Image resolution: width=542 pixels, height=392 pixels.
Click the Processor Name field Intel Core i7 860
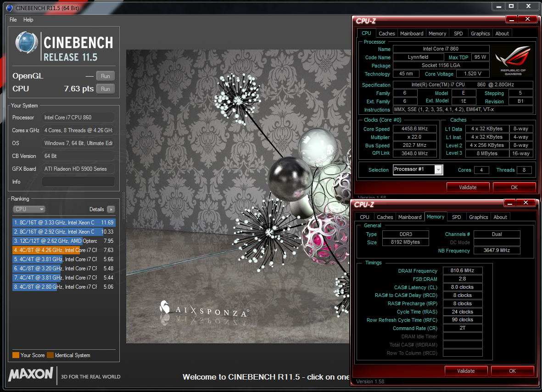[441, 49]
